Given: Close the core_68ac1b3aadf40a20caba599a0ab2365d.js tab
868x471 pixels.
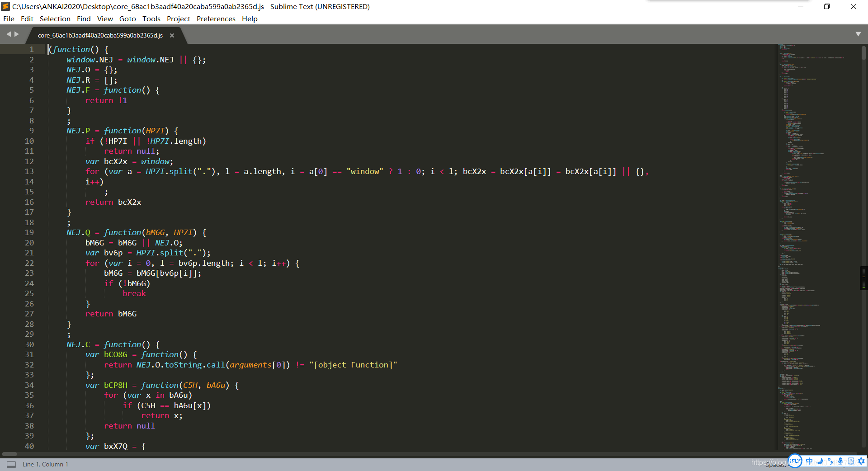Looking at the screenshot, I should point(172,35).
